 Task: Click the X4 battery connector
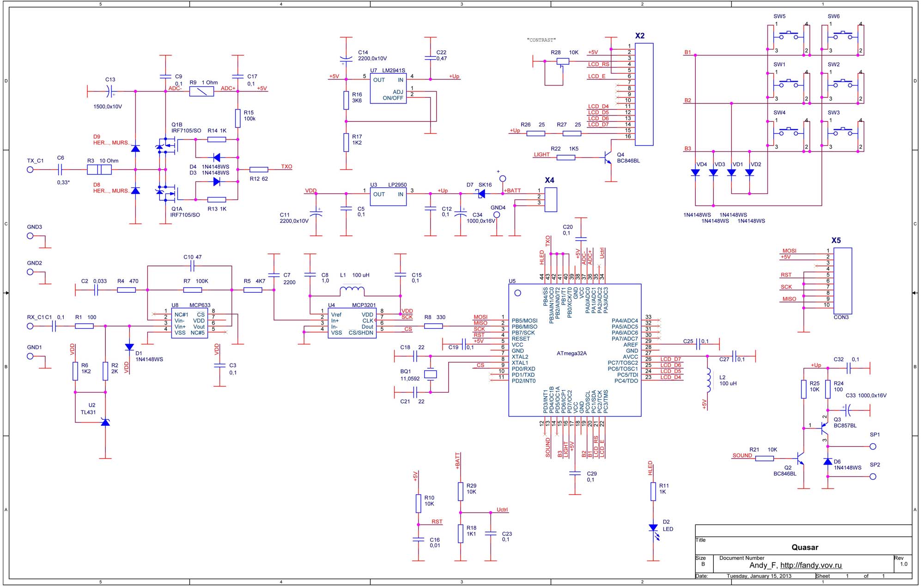pyautogui.click(x=550, y=199)
